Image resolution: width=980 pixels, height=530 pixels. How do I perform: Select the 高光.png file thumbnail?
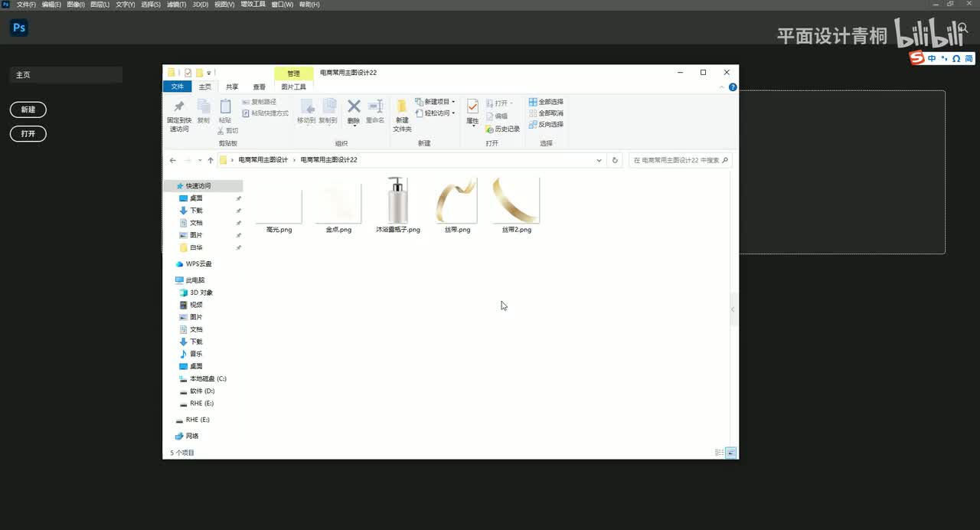point(279,205)
